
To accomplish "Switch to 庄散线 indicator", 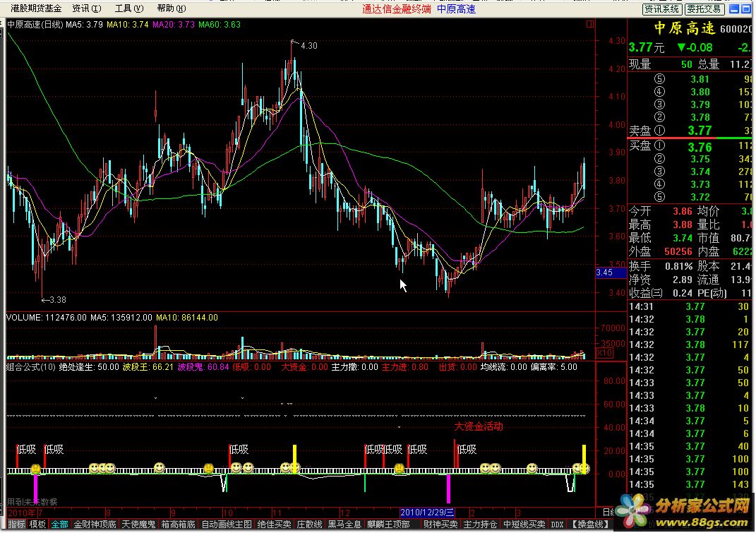I will coord(309,525).
